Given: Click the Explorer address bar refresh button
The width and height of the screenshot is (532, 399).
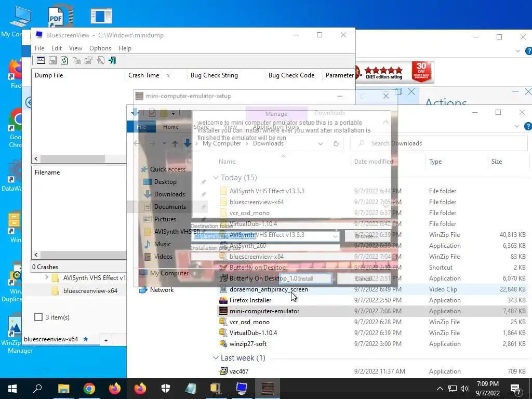Looking at the screenshot, I should 336,143.
